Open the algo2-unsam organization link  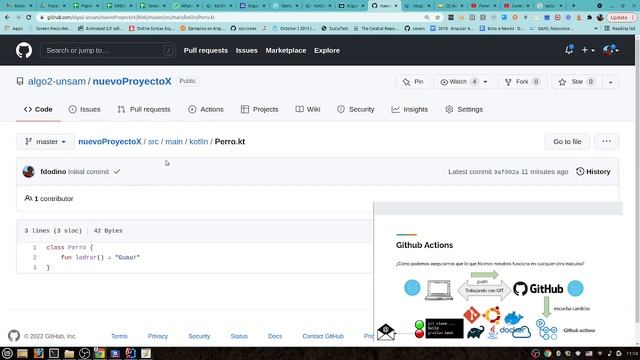coord(57,81)
